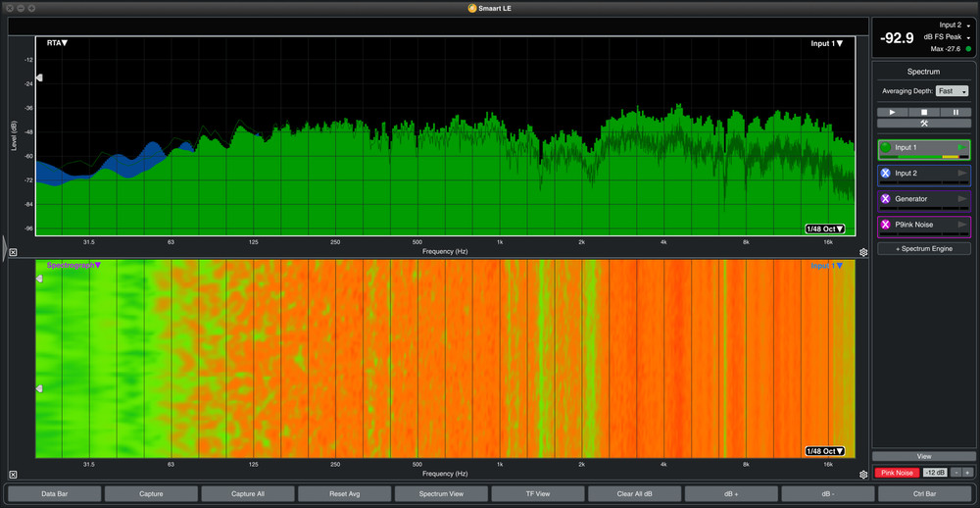Image resolution: width=980 pixels, height=508 pixels.
Task: Click Generator's purple X icon
Action: click(886, 199)
